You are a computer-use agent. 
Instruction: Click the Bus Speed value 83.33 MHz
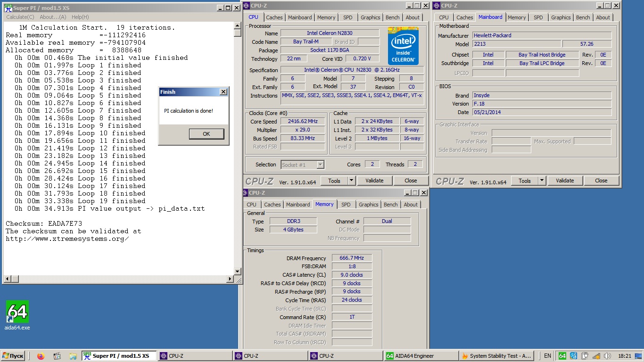tap(303, 139)
